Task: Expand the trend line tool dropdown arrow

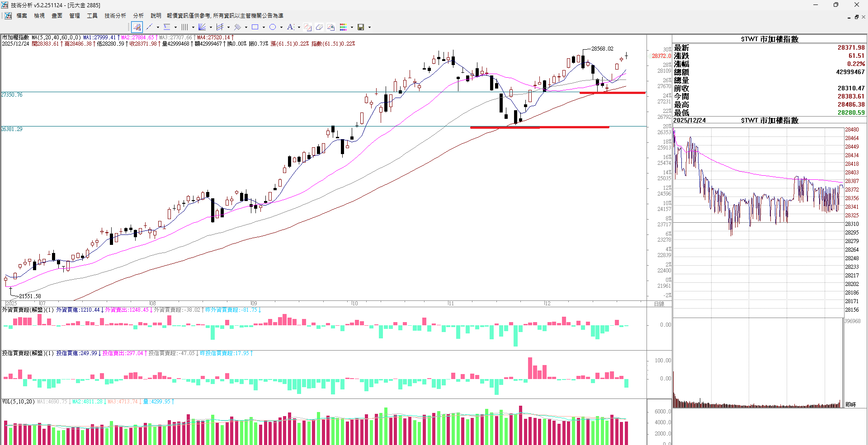Action: coord(158,27)
